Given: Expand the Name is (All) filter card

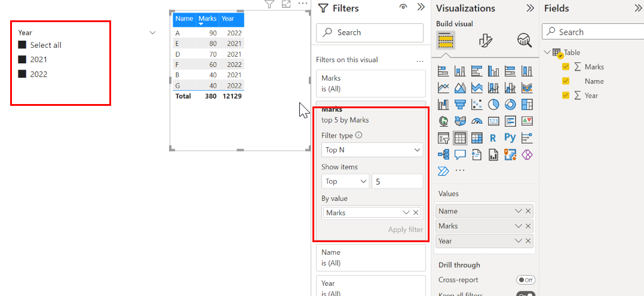Looking at the screenshot, I should [x=371, y=258].
